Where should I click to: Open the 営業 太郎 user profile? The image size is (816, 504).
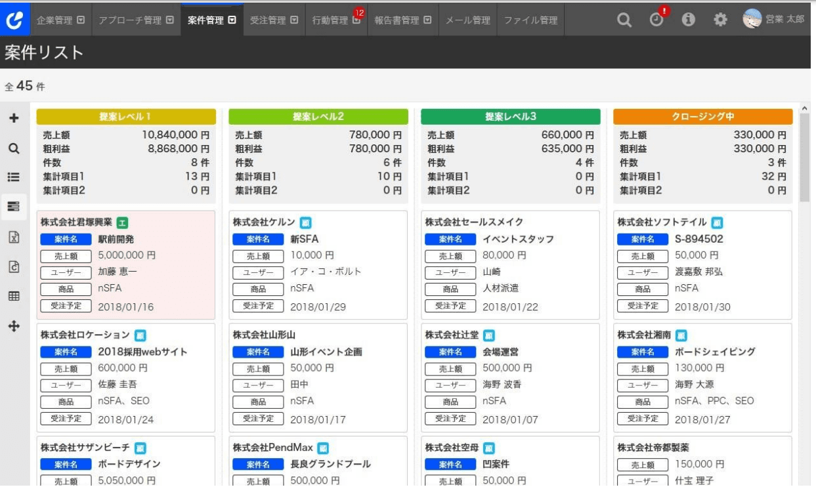tap(774, 20)
